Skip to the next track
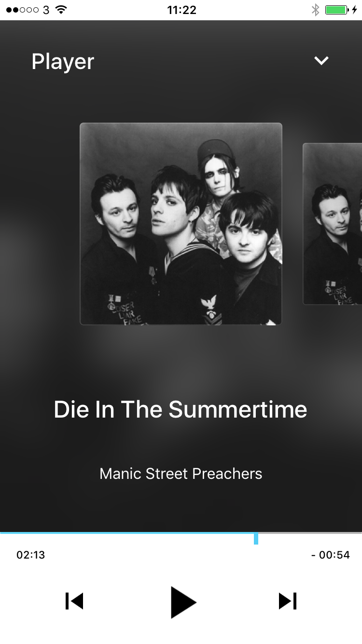The height and width of the screenshot is (644, 362). [x=288, y=601]
